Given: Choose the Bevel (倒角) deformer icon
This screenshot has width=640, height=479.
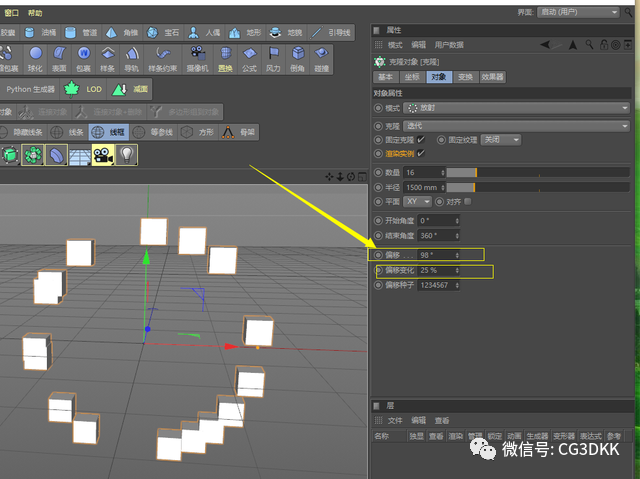Looking at the screenshot, I should point(298,59).
